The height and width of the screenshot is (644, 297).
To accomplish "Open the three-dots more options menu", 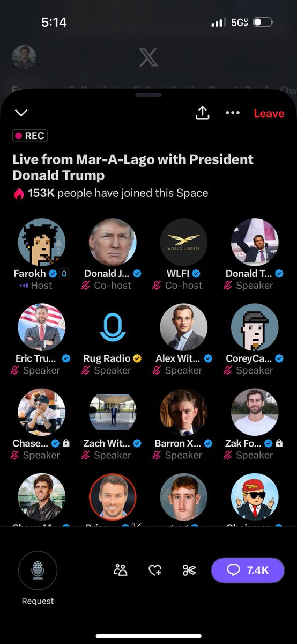I will point(233,113).
